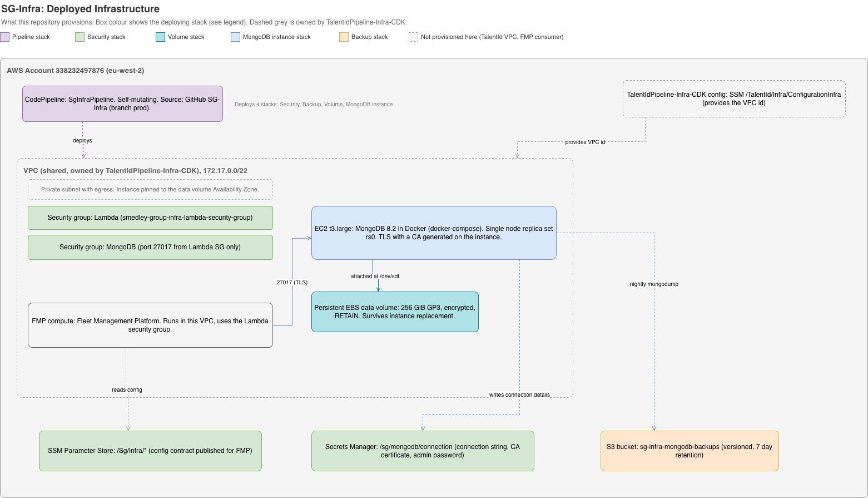The image size is (868, 498).
Task: Click the green Security stack legend swatch
Action: (80, 37)
